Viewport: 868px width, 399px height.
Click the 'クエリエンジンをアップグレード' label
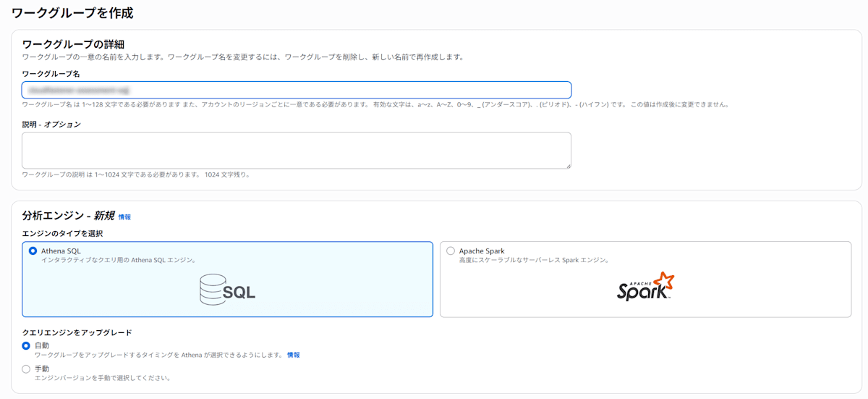pyautogui.click(x=77, y=332)
